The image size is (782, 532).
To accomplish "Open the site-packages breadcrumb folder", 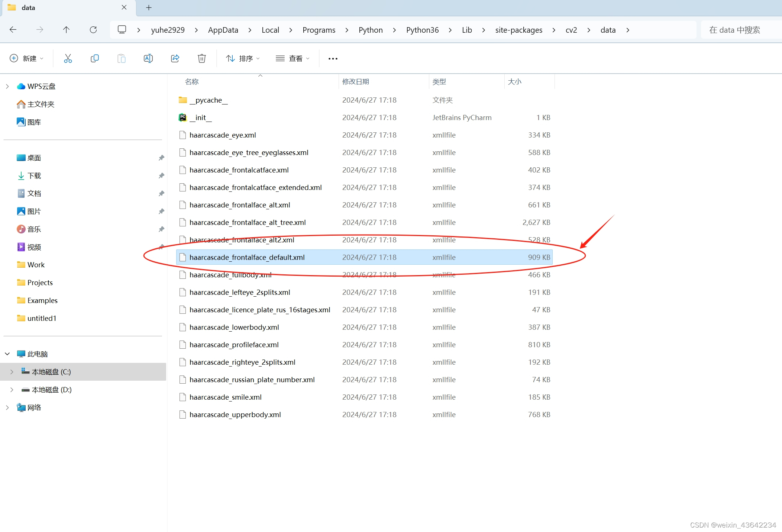I will 518,30.
